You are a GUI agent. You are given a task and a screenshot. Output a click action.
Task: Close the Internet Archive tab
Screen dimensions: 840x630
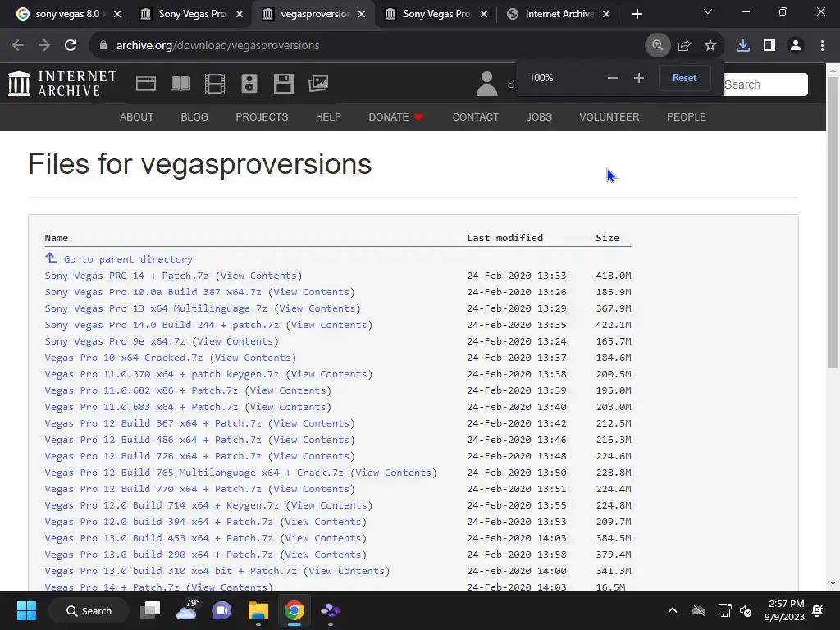click(606, 14)
